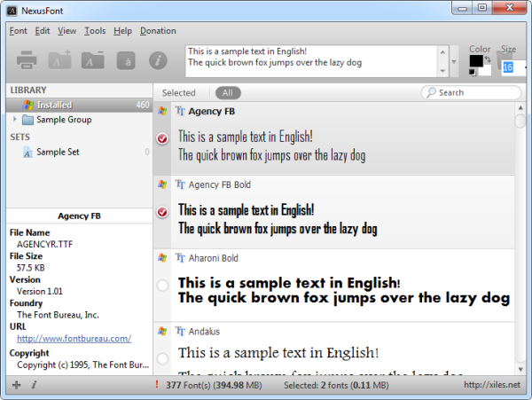Click the All filter button
Viewport: 532px width, 400px height.
point(227,92)
